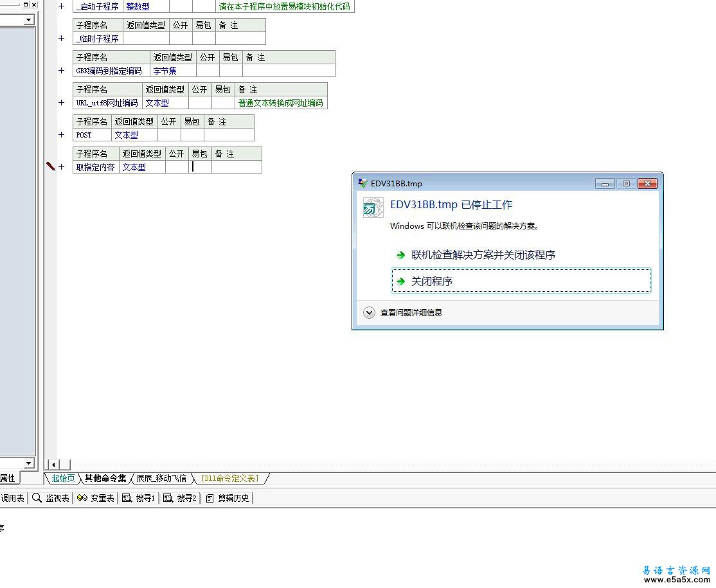The height and width of the screenshot is (588, 716).
Task: Click the 公开 cell of _临时子程序 row
Action: [x=181, y=39]
